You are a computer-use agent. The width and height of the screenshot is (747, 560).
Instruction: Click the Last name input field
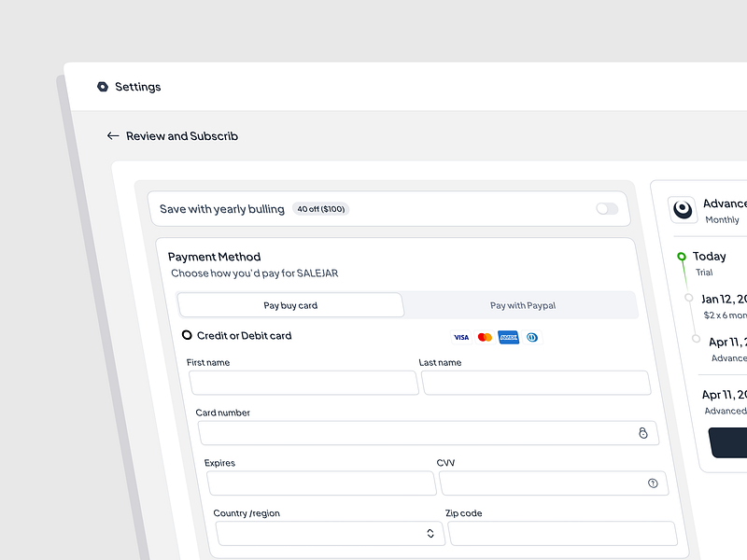[x=536, y=383]
